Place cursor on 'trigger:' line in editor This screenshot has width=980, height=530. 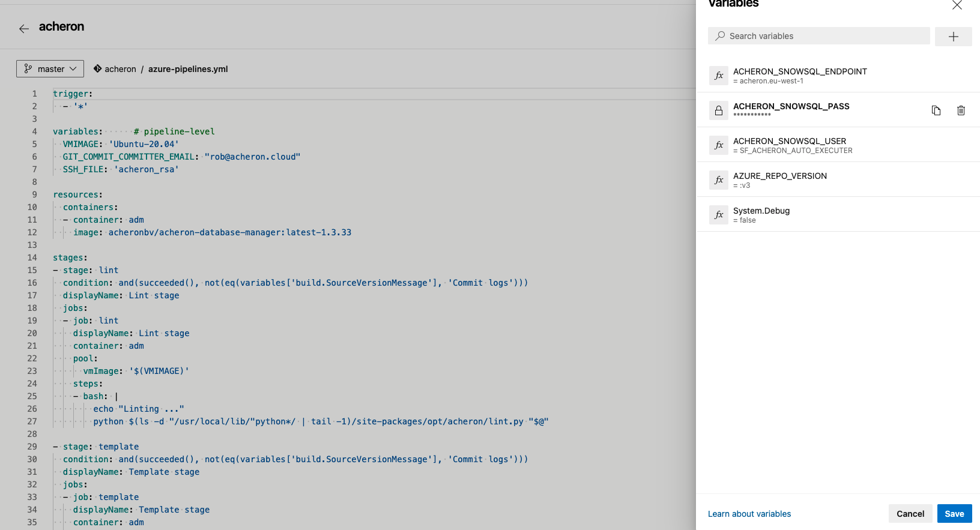(73, 94)
